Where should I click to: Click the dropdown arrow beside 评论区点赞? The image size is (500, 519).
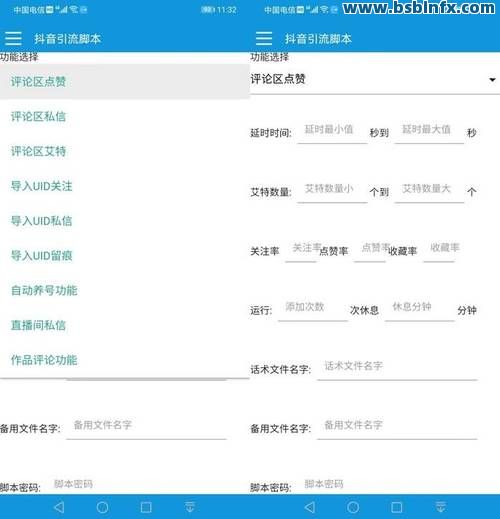click(492, 80)
